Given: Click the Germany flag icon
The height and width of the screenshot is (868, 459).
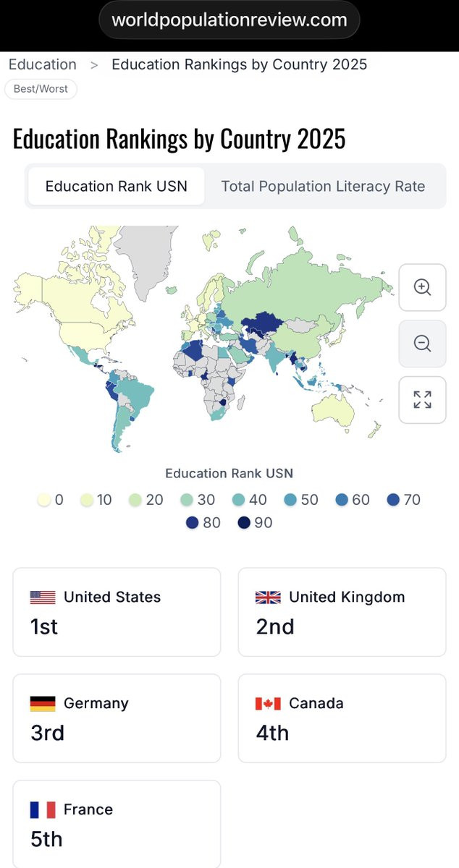Looking at the screenshot, I should (43, 704).
